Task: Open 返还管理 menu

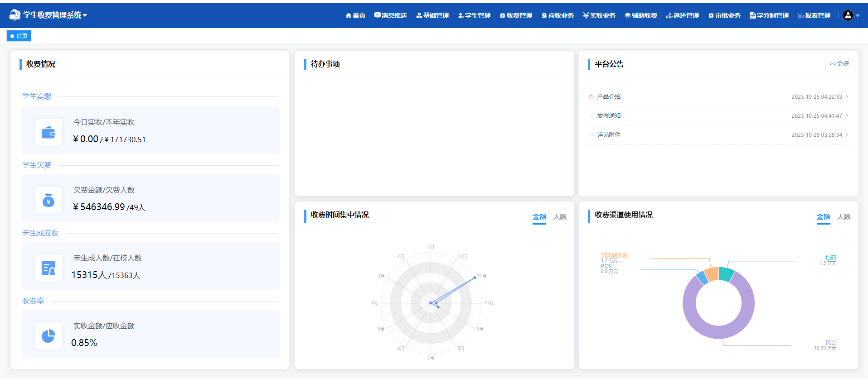Action: coord(683,15)
